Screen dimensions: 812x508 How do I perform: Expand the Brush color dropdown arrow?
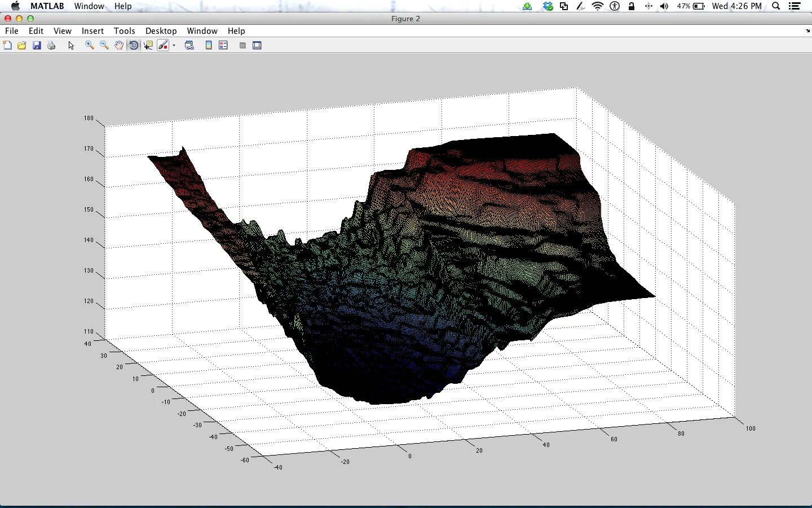174,46
